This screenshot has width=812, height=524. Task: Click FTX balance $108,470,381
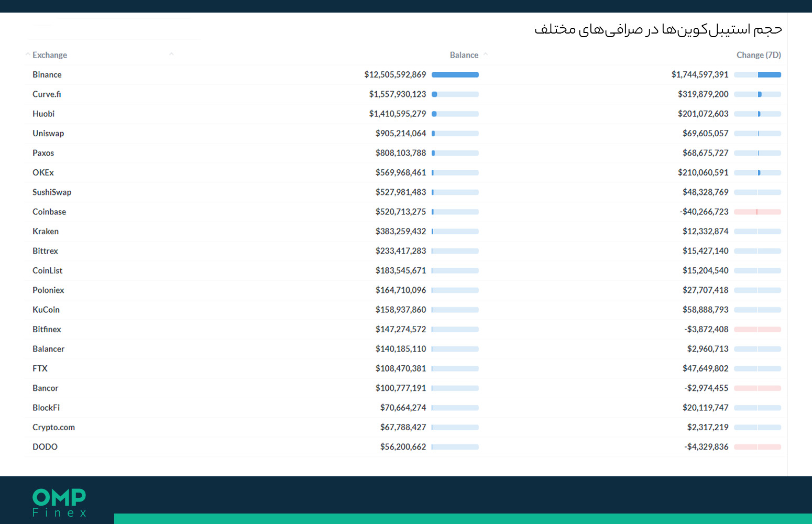[x=401, y=368]
